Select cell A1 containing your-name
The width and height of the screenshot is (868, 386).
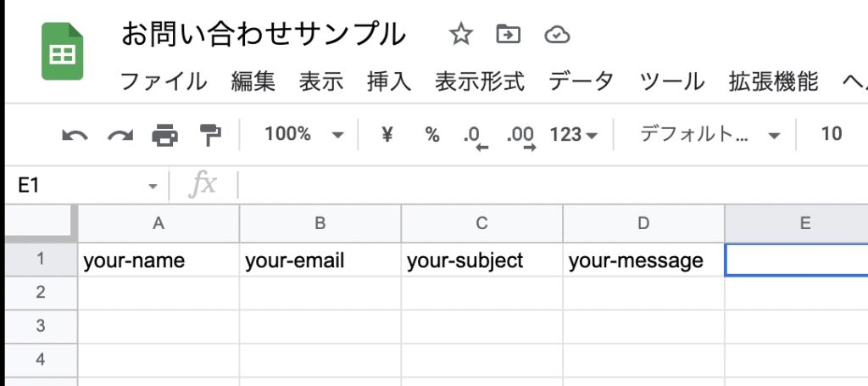(x=159, y=260)
